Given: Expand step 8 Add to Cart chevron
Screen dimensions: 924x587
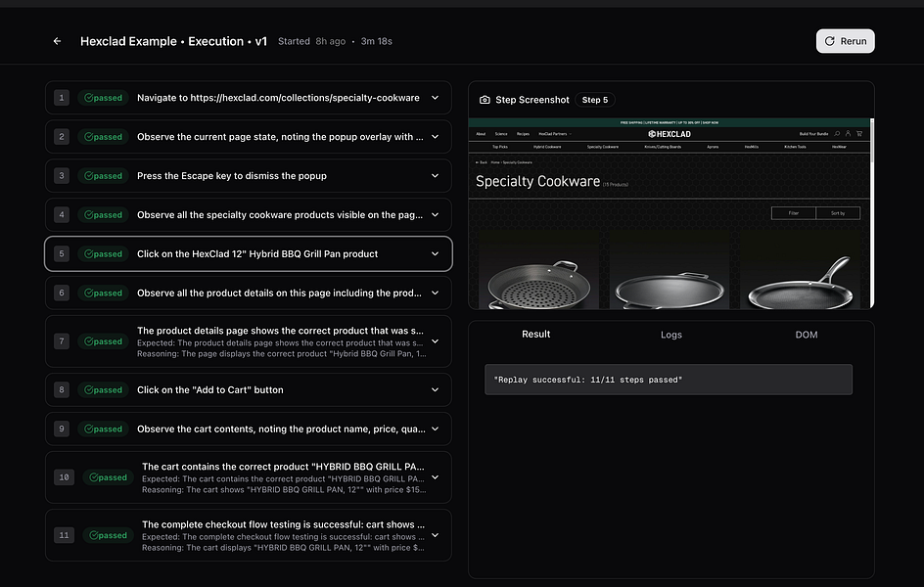Looking at the screenshot, I should [435, 389].
